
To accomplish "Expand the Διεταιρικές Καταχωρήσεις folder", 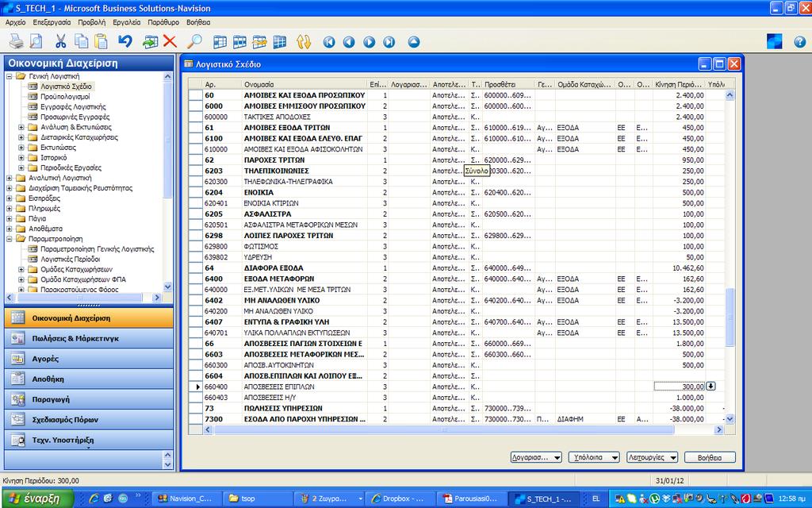I will pos(21,137).
